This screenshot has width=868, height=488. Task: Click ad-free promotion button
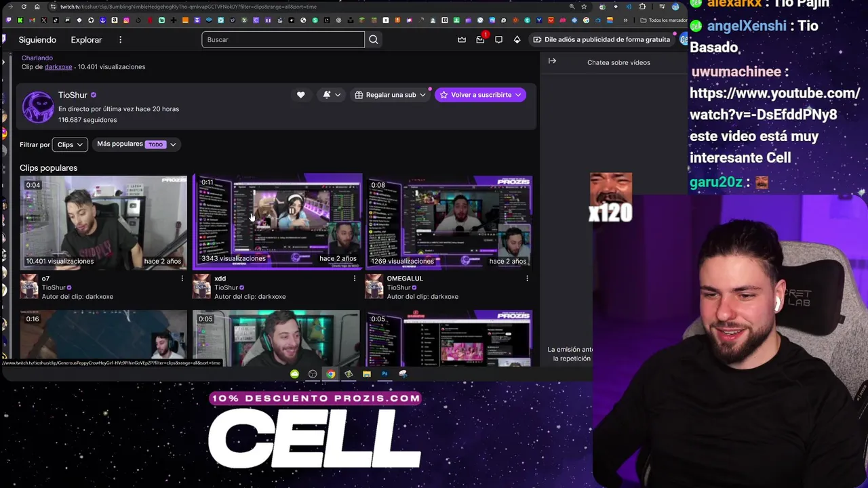point(601,39)
